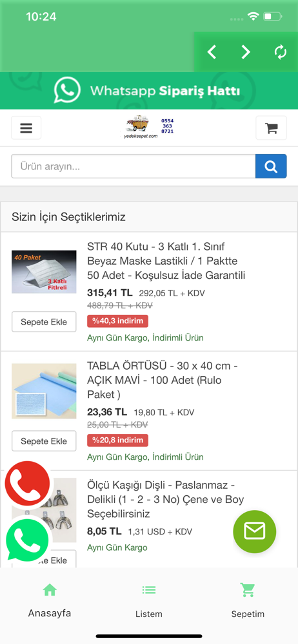Open the white mask product image
Viewport: 298px width, 644px height.
[44, 272]
